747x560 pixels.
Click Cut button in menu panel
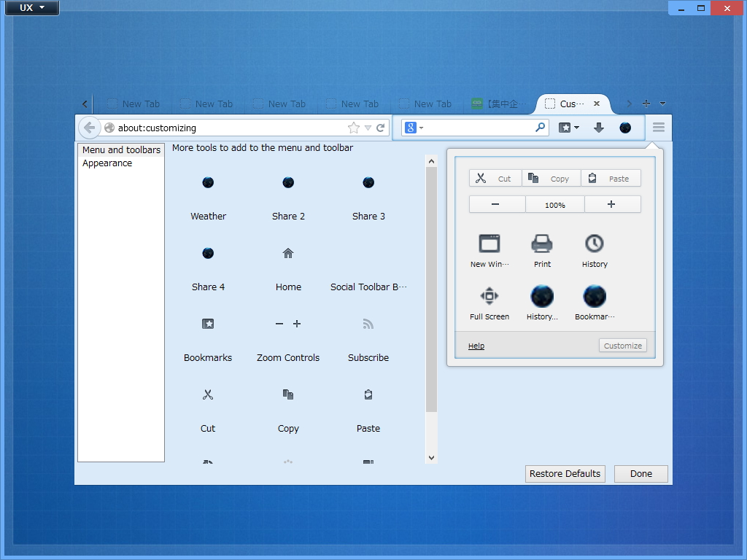[495, 178]
